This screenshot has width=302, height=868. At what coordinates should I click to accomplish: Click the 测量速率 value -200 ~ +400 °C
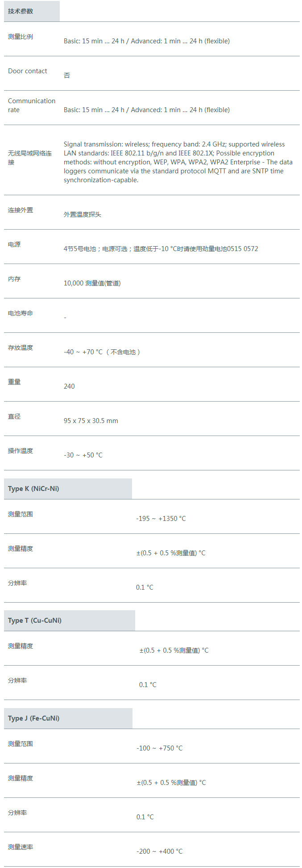pos(160,851)
